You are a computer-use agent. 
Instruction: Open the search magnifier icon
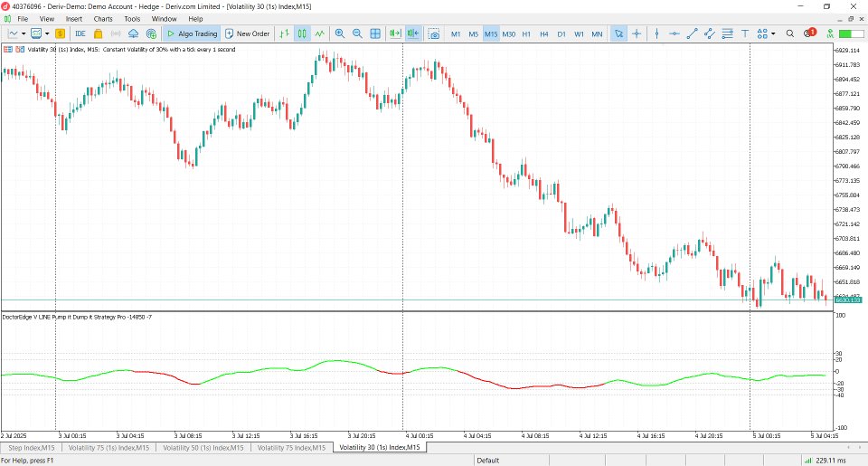tap(790, 33)
